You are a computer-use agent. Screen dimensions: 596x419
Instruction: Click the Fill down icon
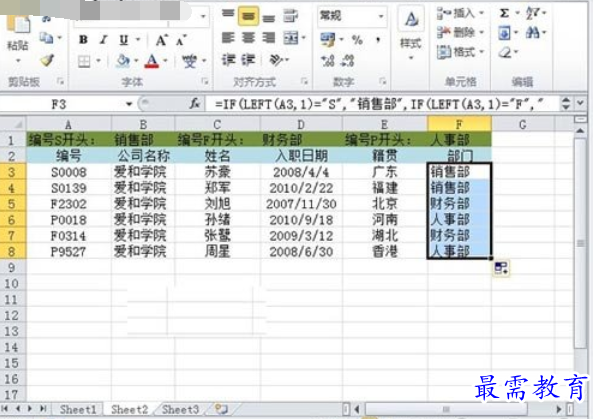(504, 33)
